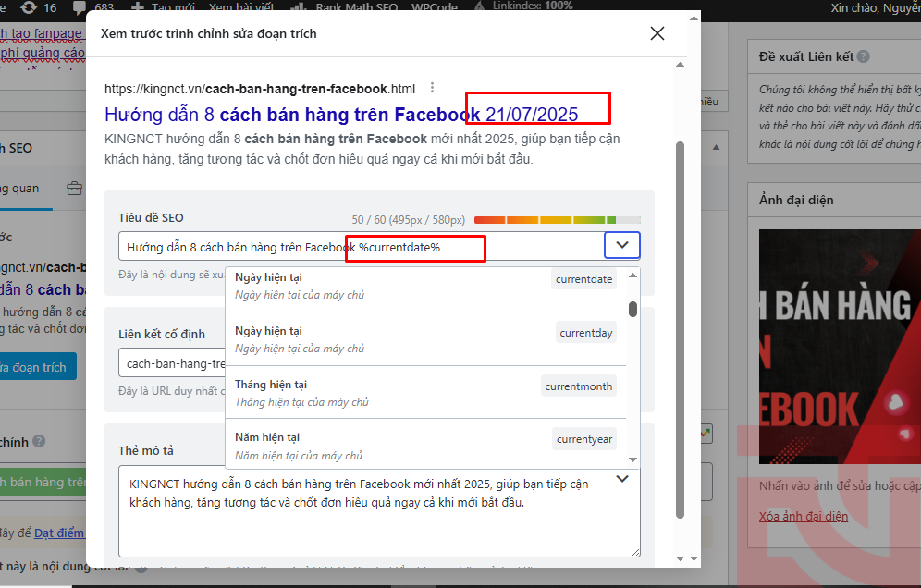Select the currentdate variable option
Screen dimensions: 921x588
tap(426, 286)
